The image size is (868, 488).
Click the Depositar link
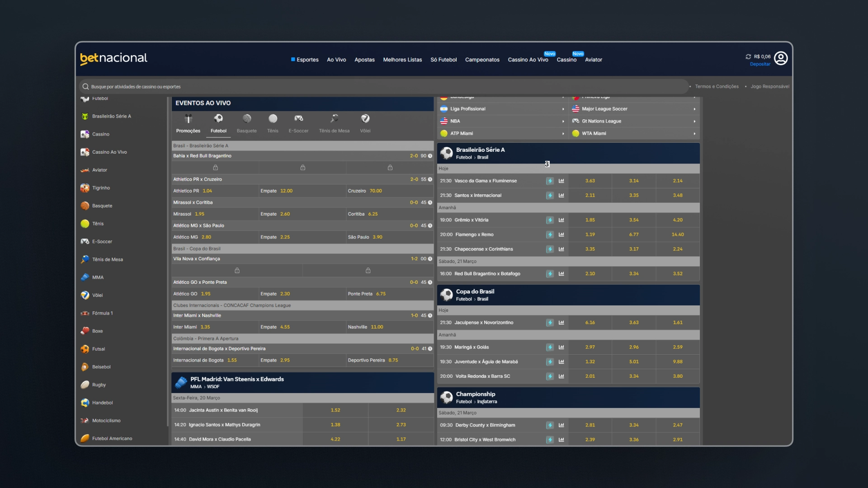(760, 64)
